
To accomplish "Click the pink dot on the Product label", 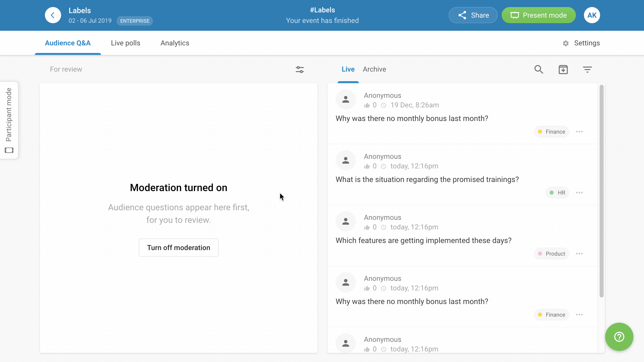I will click(x=540, y=254).
